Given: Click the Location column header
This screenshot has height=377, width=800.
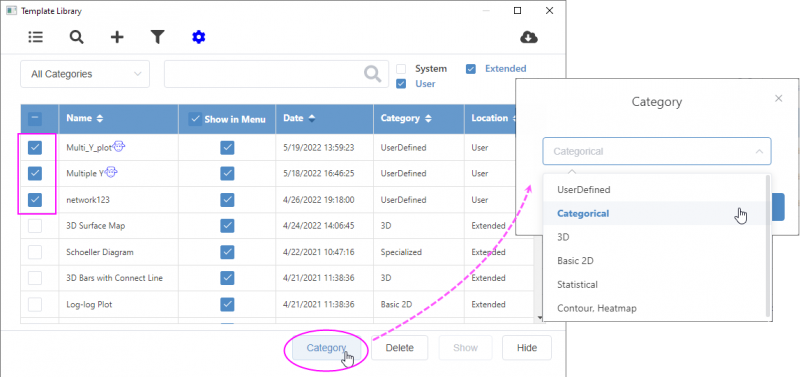Looking at the screenshot, I should (489, 118).
